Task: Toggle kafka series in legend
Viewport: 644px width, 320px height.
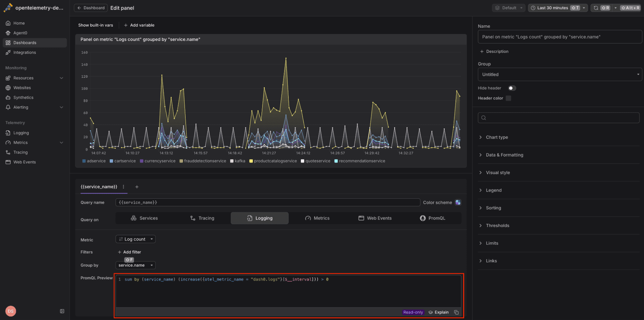Action: [x=238, y=161]
